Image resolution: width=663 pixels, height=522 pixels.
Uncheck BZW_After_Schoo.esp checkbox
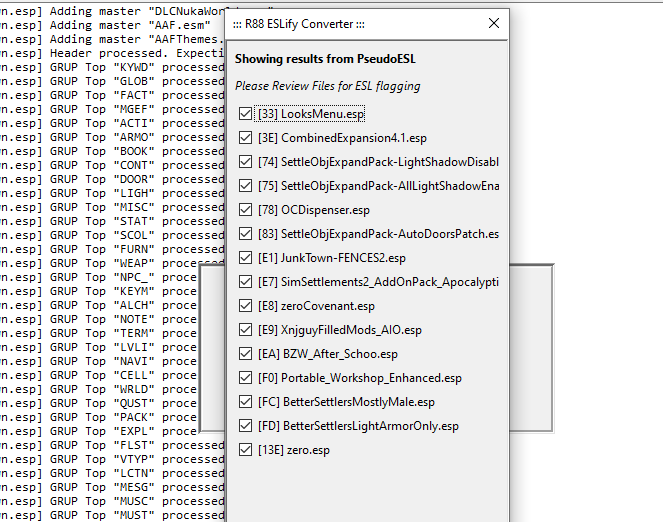click(x=246, y=354)
